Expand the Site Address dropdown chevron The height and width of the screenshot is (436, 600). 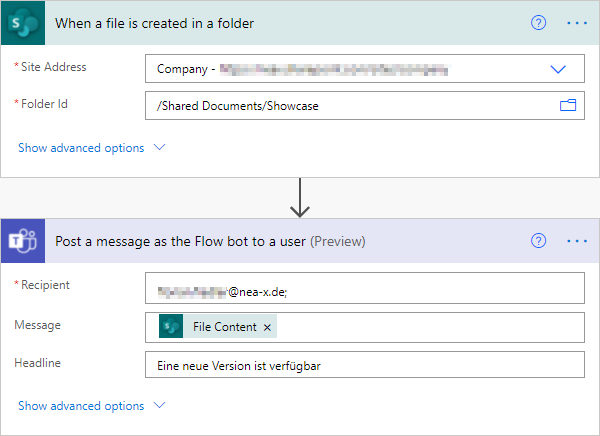click(x=558, y=69)
